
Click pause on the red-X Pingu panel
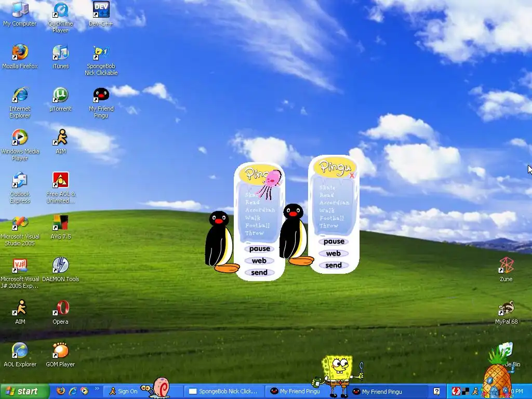(334, 242)
